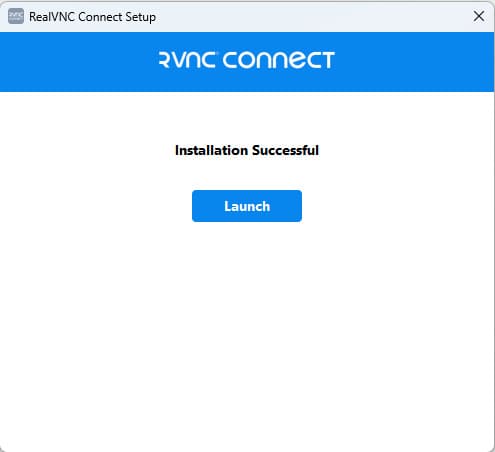Viewport: 495px width, 452px height.
Task: Dismiss the installer with the X button
Action: tap(479, 16)
